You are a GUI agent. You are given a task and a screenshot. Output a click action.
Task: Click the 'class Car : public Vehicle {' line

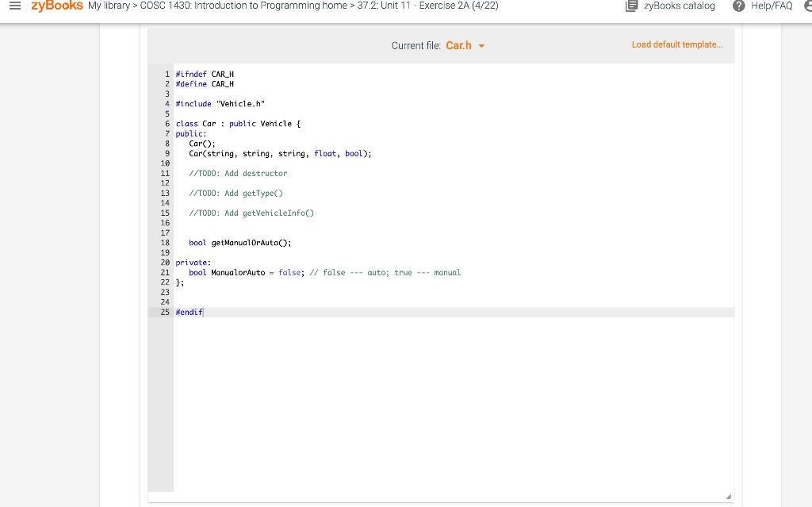pos(238,124)
